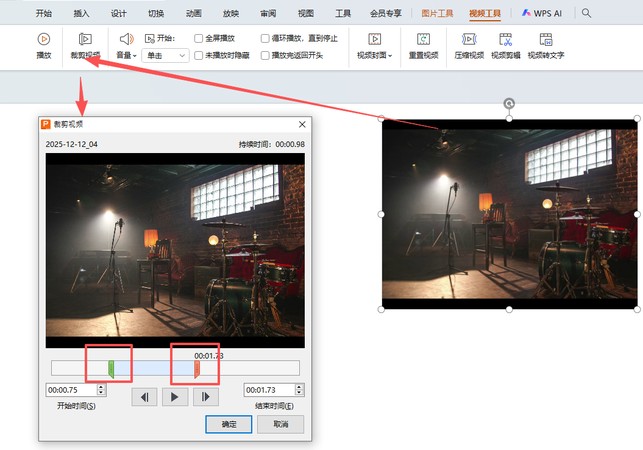Confirm trimming with 确定 button
643x450 pixels.
229,424
